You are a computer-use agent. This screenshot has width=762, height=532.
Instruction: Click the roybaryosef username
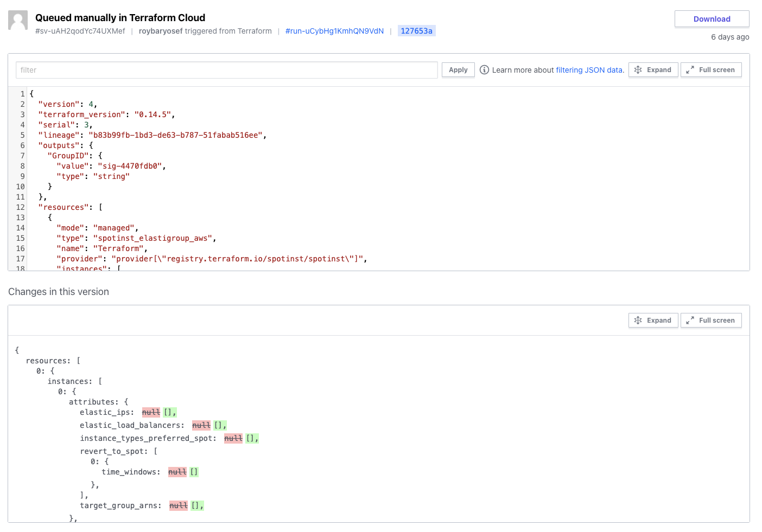[161, 31]
